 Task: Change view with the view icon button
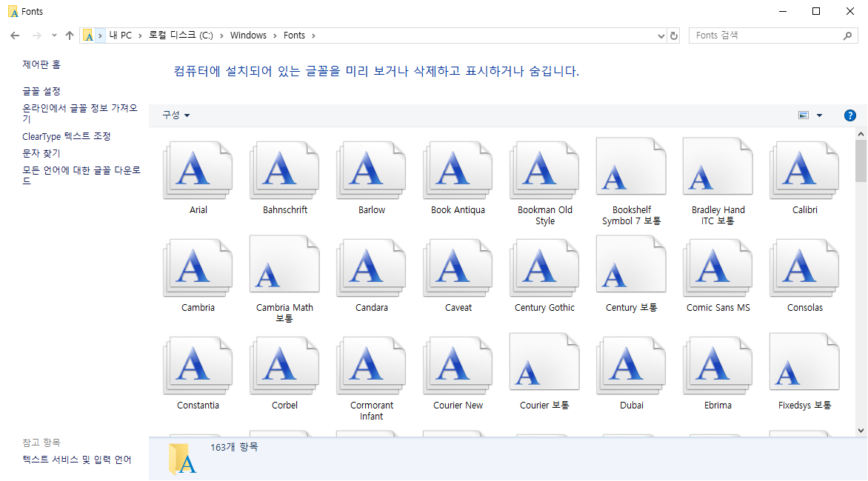pos(804,115)
